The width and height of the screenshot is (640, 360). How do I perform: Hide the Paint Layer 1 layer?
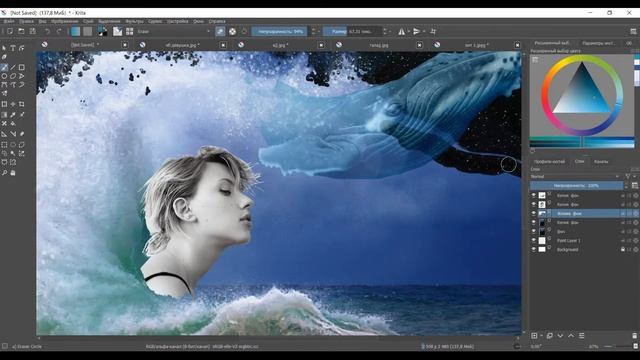click(533, 240)
